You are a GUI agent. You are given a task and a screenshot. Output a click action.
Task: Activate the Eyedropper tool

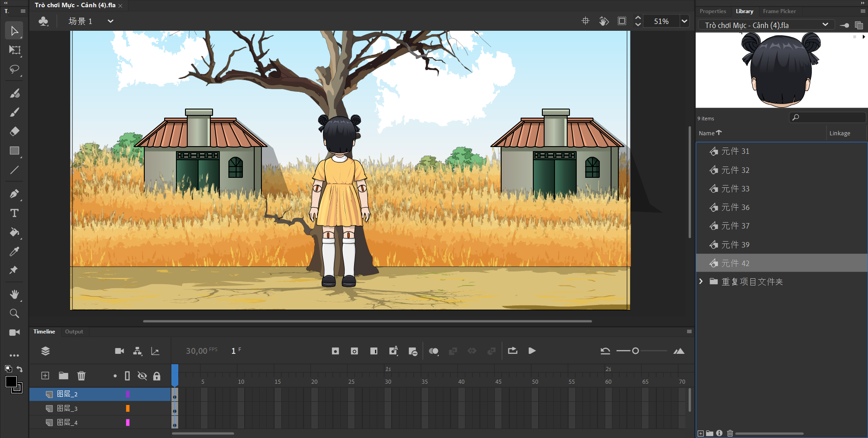tap(14, 252)
